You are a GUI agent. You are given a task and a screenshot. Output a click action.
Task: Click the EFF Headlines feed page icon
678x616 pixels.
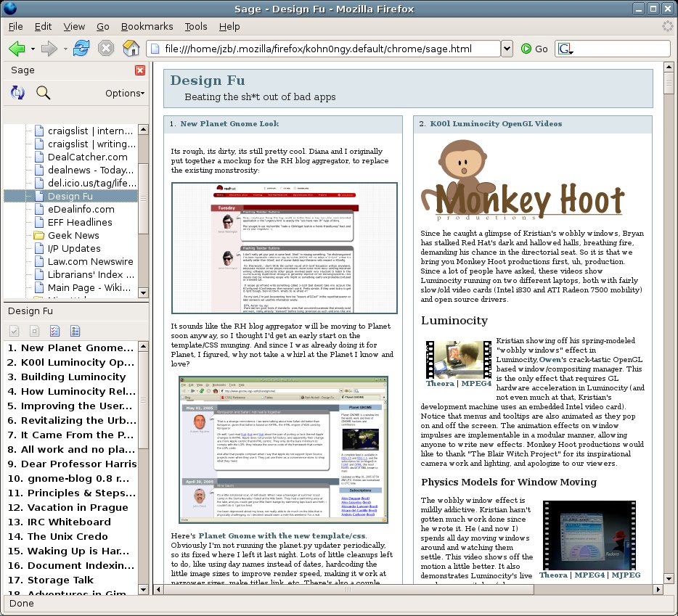tap(39, 222)
